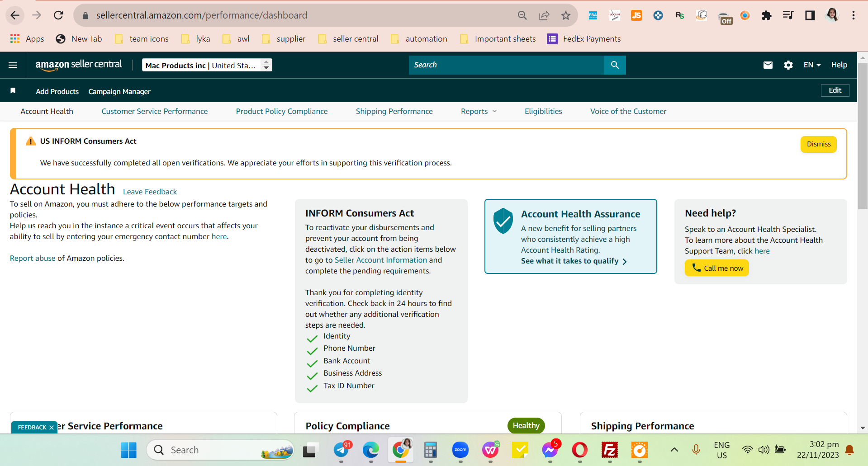
Task: Click the page vertical scrollbar thumb
Action: click(x=863, y=136)
